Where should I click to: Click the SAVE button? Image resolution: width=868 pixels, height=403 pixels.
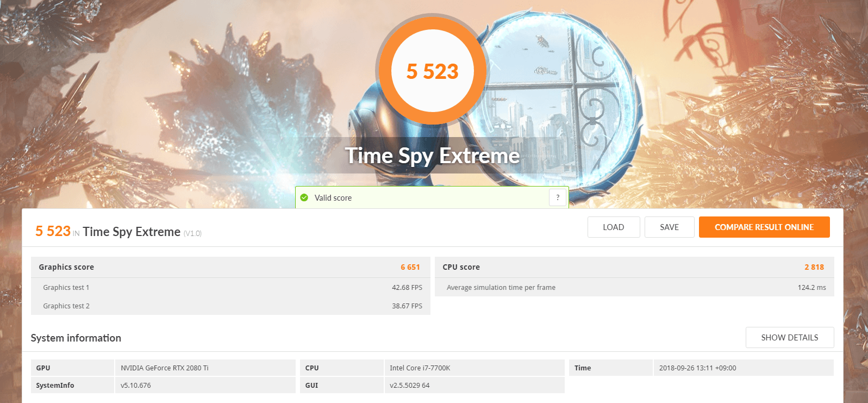tap(669, 227)
